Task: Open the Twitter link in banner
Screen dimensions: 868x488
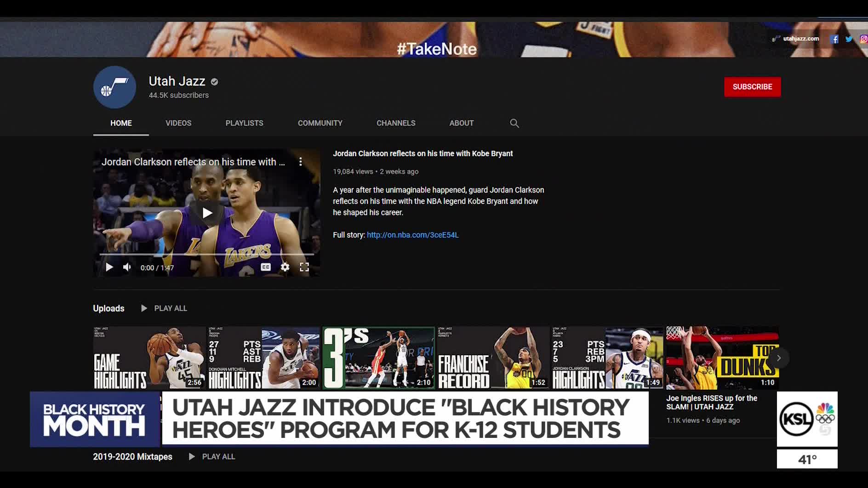Action: (849, 39)
